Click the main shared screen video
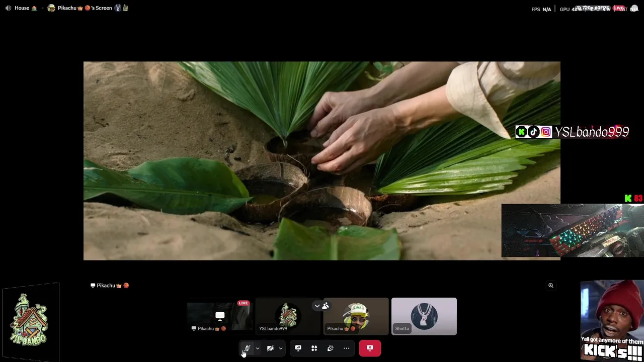644x362 pixels. tap(321, 161)
